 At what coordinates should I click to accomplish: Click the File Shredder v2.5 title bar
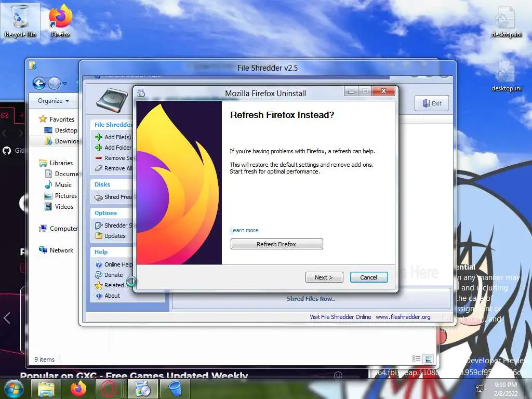pyautogui.click(x=268, y=68)
